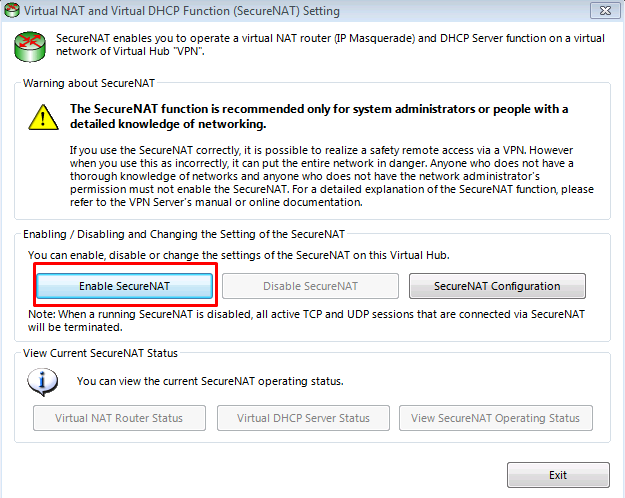View SecureNAT Operating Status
This screenshot has width=625, height=498.
point(495,418)
